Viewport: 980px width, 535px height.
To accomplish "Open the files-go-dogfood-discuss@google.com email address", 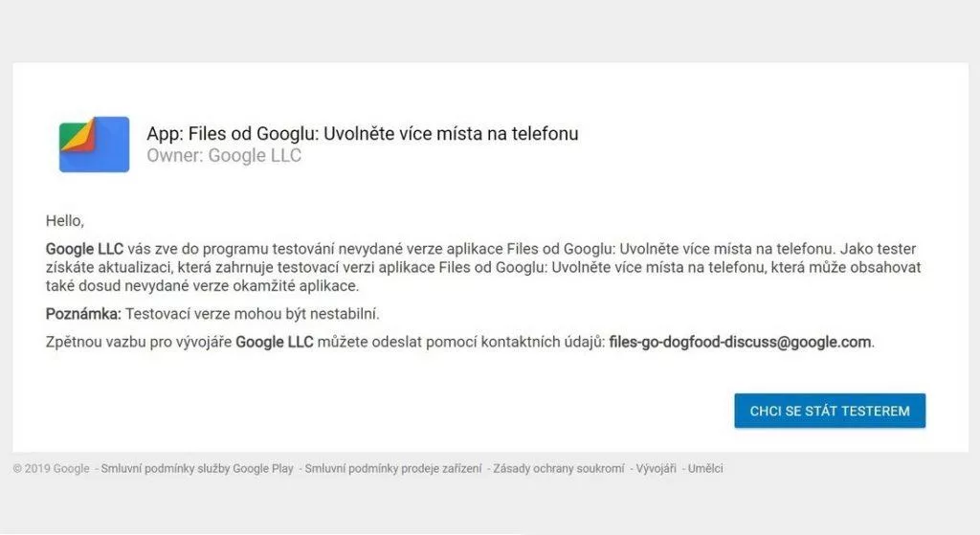I will click(740, 342).
